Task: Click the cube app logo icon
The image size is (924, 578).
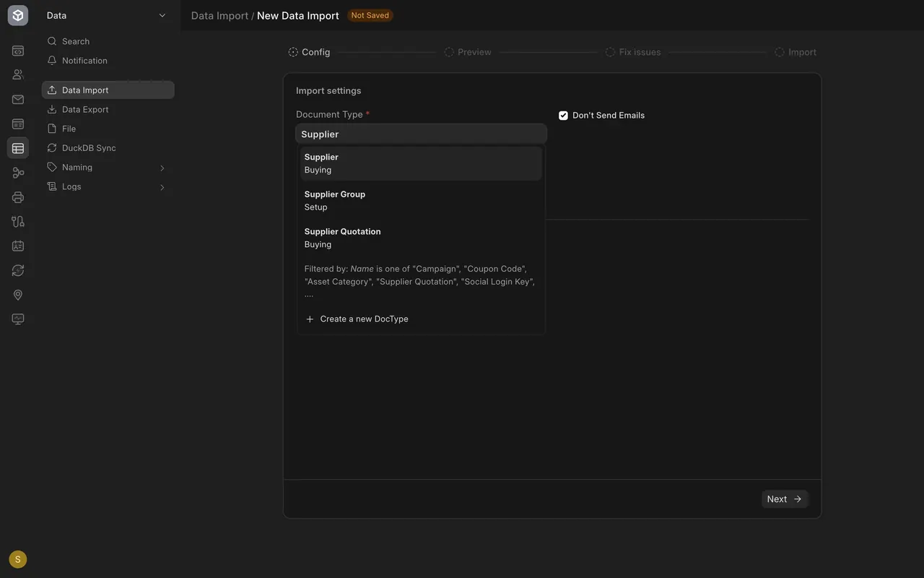Action: [18, 15]
